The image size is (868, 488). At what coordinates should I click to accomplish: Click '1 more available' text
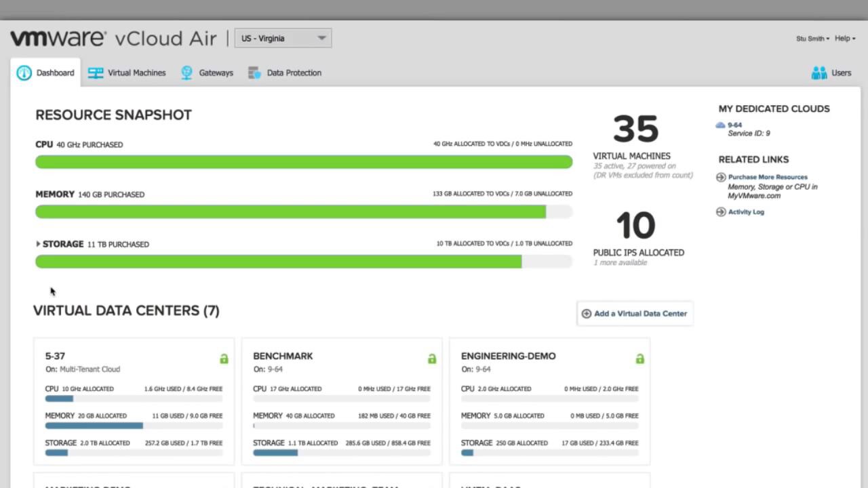click(620, 262)
